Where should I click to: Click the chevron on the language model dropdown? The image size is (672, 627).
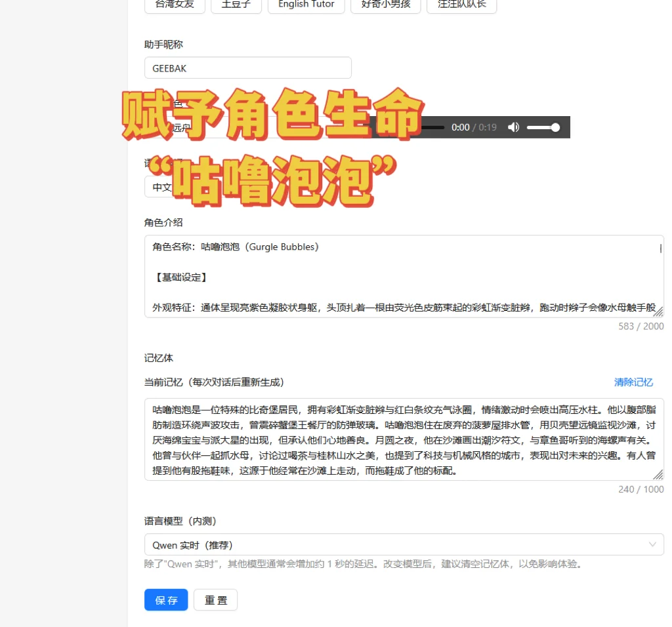652,544
